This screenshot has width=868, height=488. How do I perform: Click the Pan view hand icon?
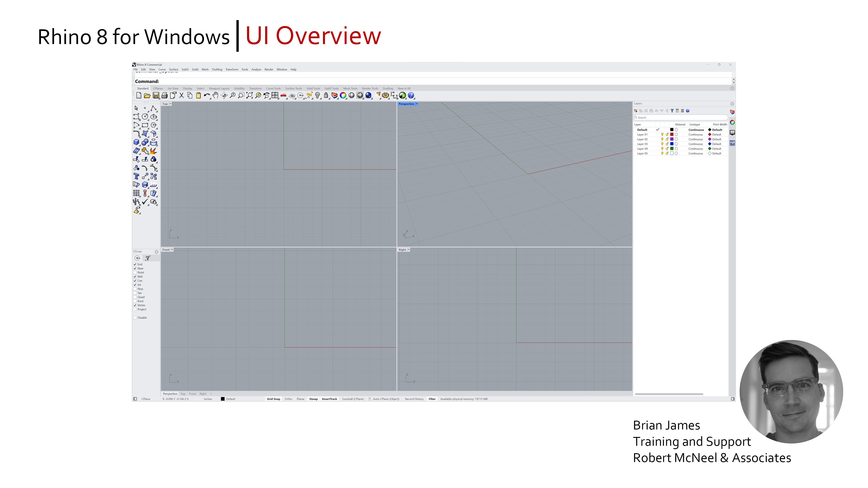(215, 96)
